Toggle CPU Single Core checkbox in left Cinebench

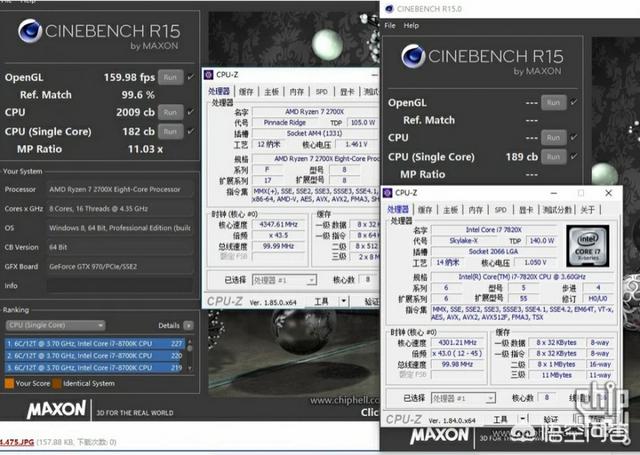click(x=190, y=131)
